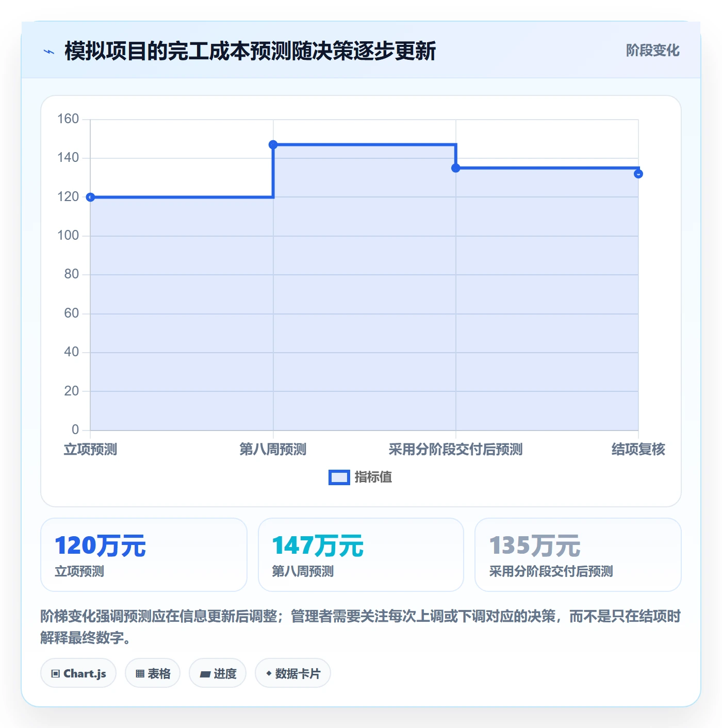Select the 采用分阶段交付后预测 data point at 135
This screenshot has height=728, width=722.
coord(456,168)
